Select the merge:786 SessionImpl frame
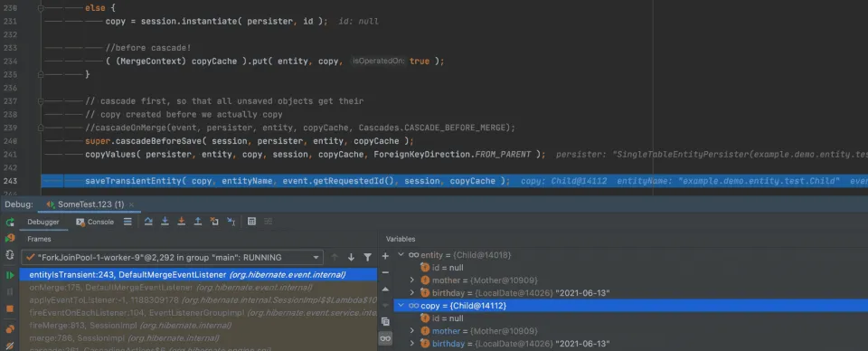The image size is (868, 351). (x=198, y=337)
